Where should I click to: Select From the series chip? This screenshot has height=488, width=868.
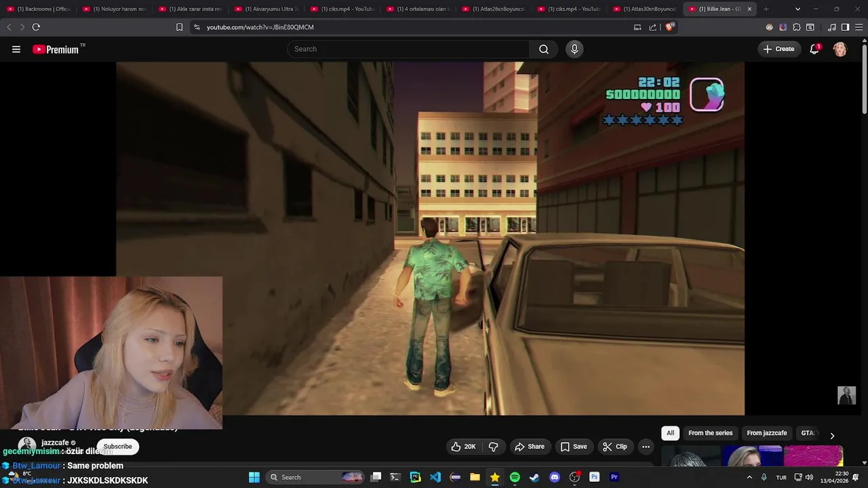(x=710, y=433)
